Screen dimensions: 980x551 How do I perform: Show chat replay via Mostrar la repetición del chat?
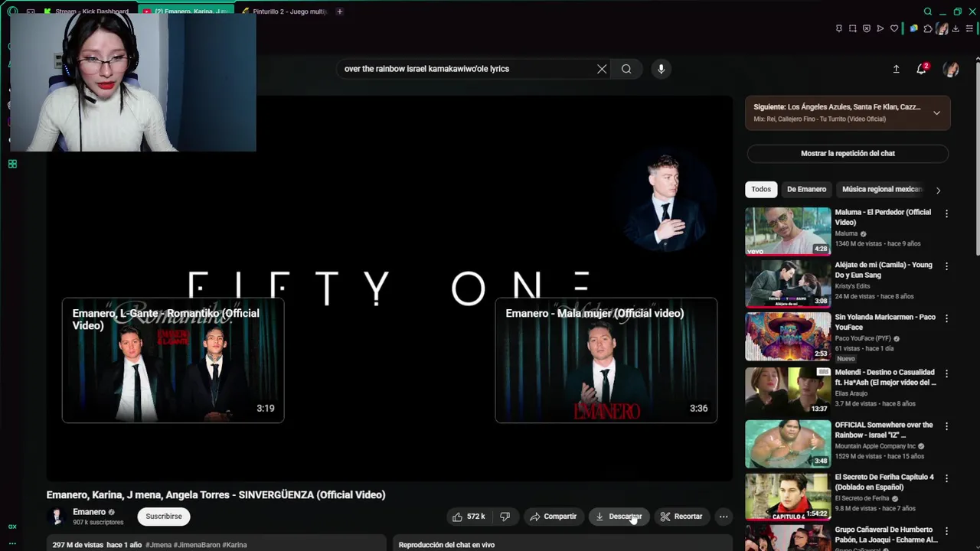(848, 153)
